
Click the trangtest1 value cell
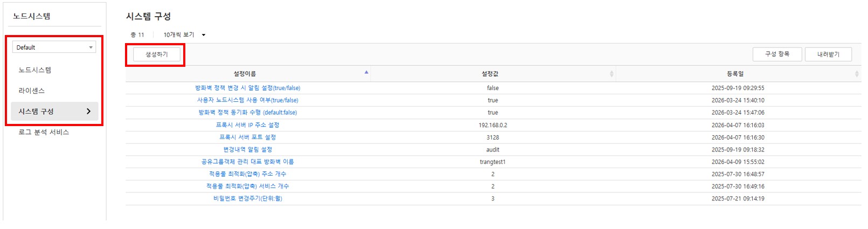click(493, 162)
